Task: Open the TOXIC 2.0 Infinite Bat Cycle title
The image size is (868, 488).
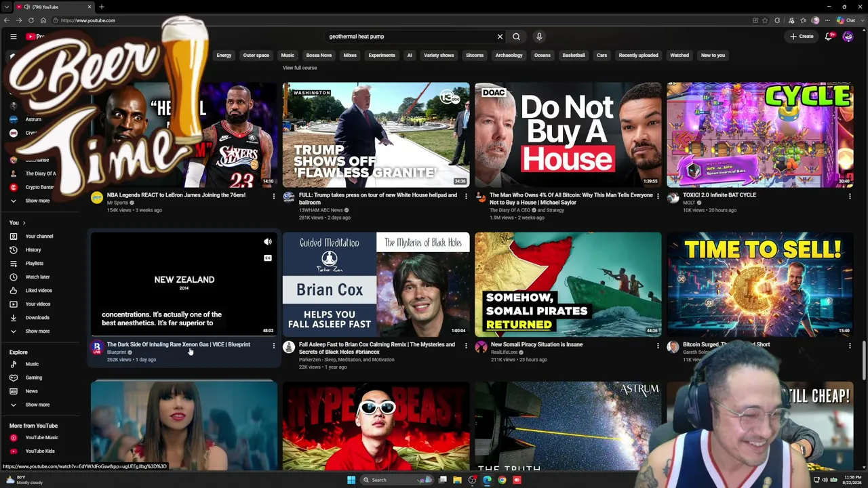Action: (719, 195)
